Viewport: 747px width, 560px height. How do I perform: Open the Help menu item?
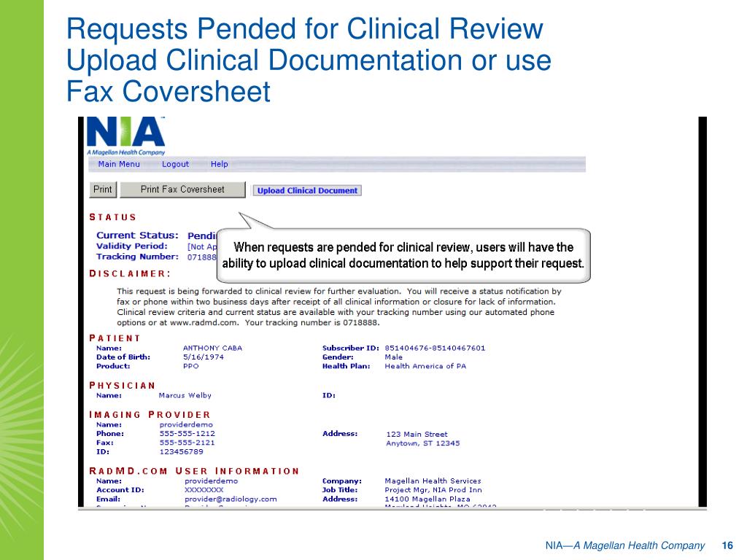tap(219, 164)
